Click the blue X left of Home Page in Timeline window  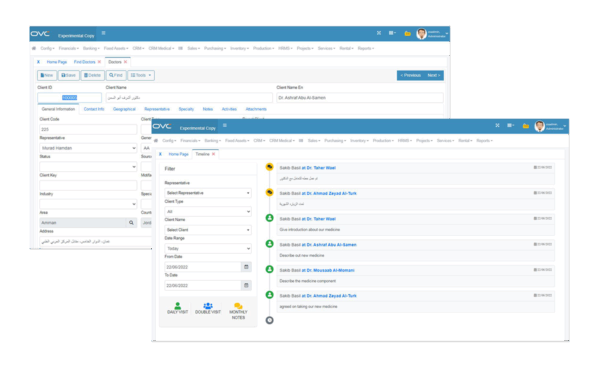[160, 154]
